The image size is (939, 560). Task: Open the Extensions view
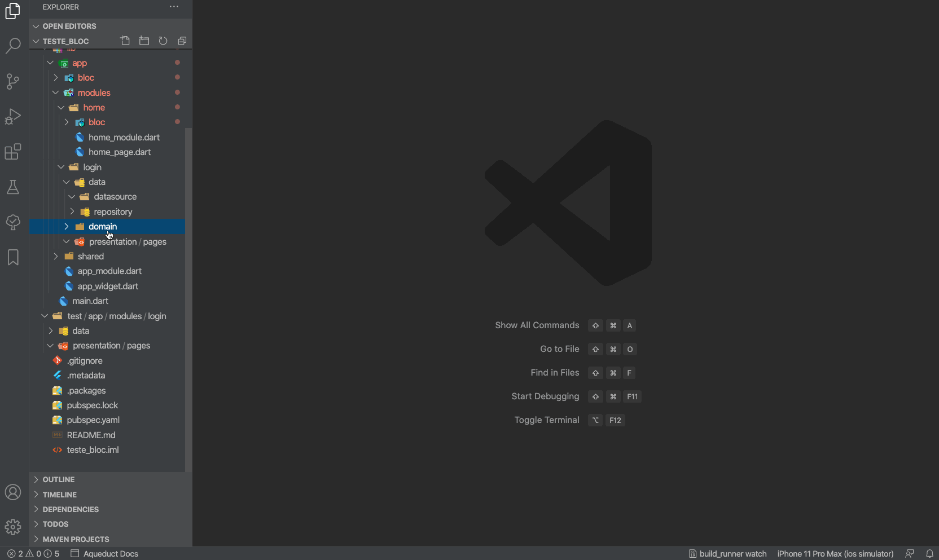13,152
